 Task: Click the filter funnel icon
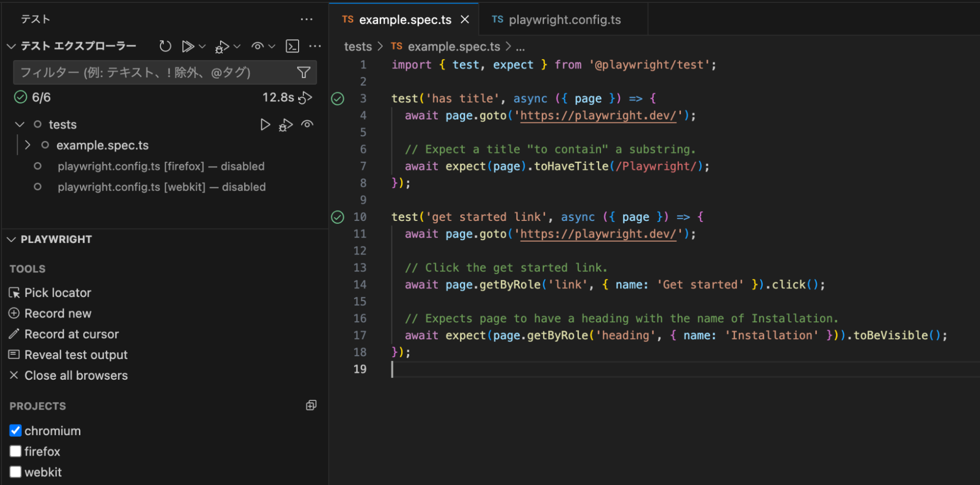(x=303, y=73)
